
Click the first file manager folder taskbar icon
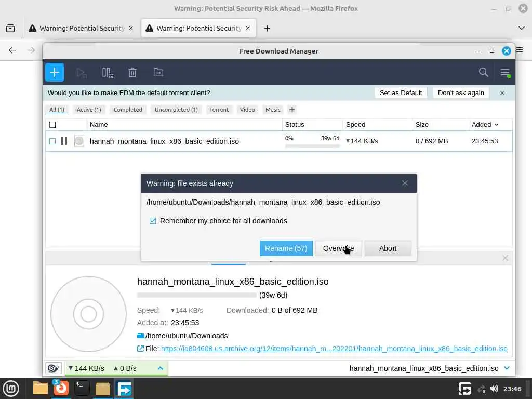pyautogui.click(x=40, y=389)
